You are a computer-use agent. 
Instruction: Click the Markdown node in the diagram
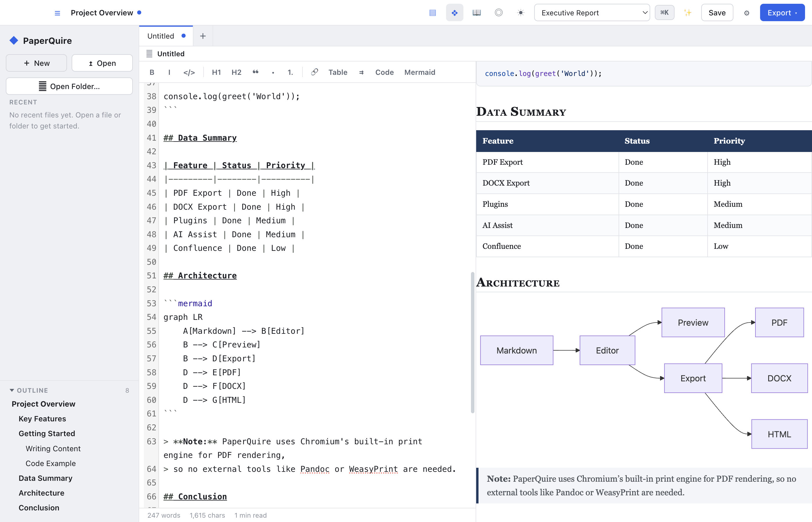516,350
